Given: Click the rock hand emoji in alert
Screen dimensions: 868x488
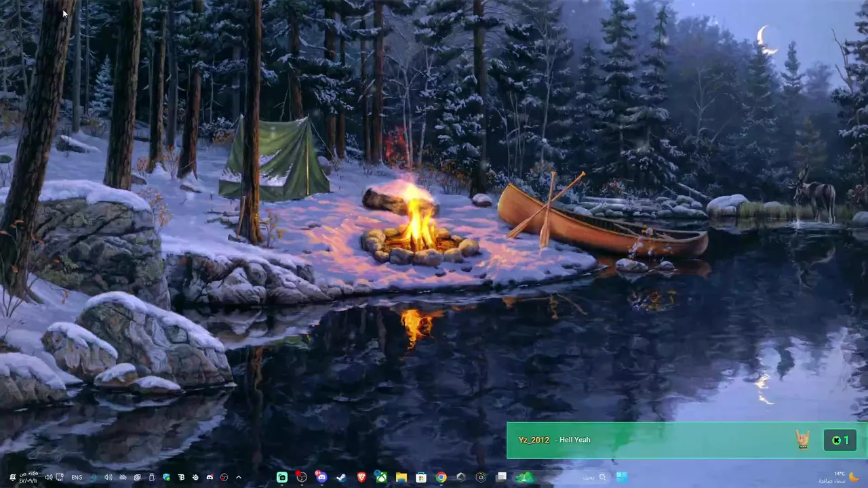Looking at the screenshot, I should (x=803, y=440).
